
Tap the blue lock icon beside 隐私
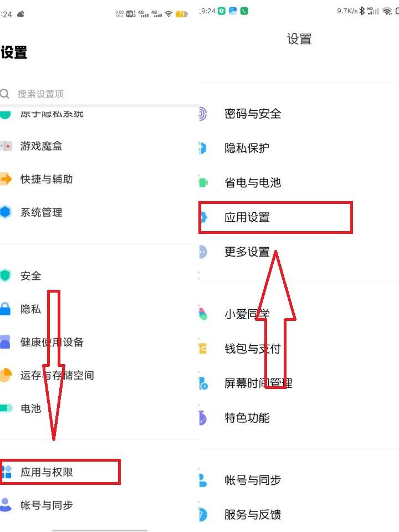click(x=6, y=309)
